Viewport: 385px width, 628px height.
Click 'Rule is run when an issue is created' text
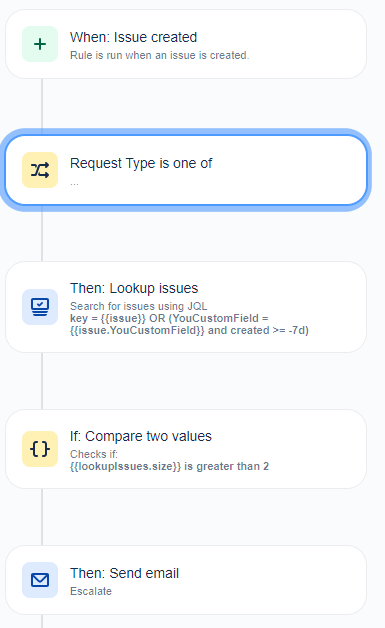point(159,55)
